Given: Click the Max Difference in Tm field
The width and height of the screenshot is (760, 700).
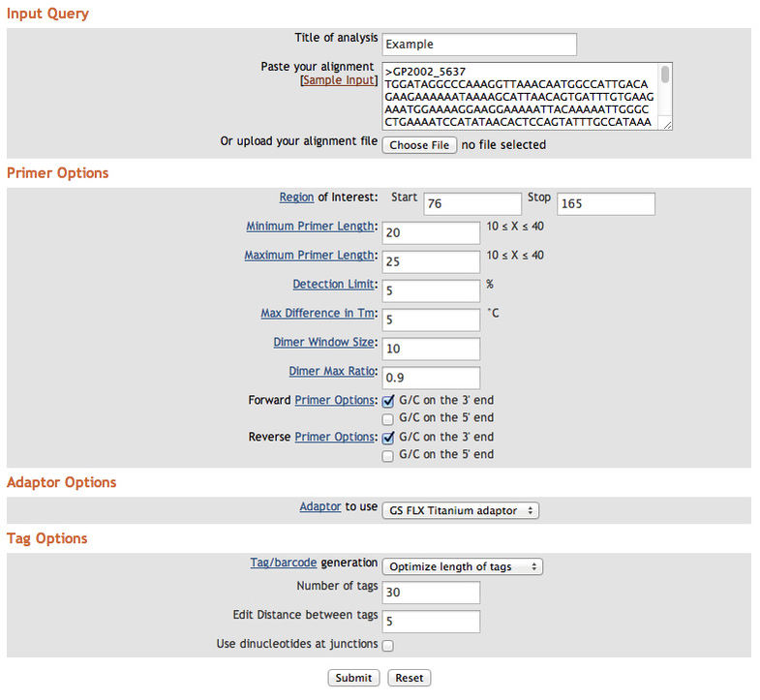Looking at the screenshot, I should [432, 320].
